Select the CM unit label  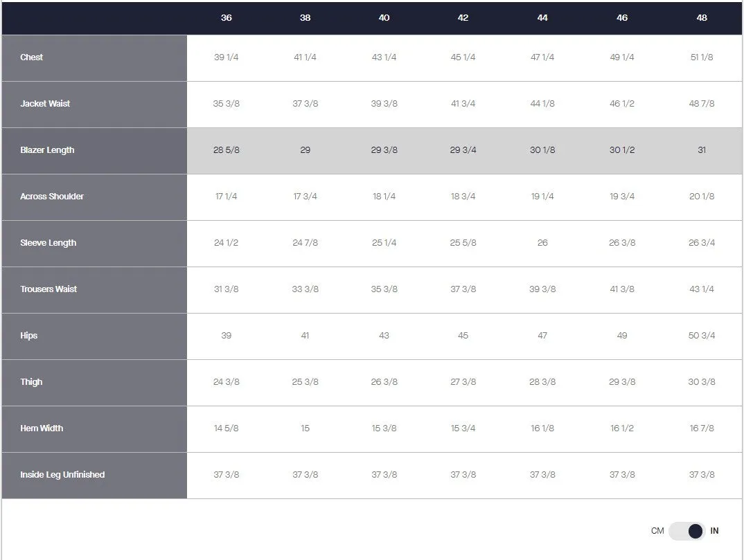click(657, 531)
